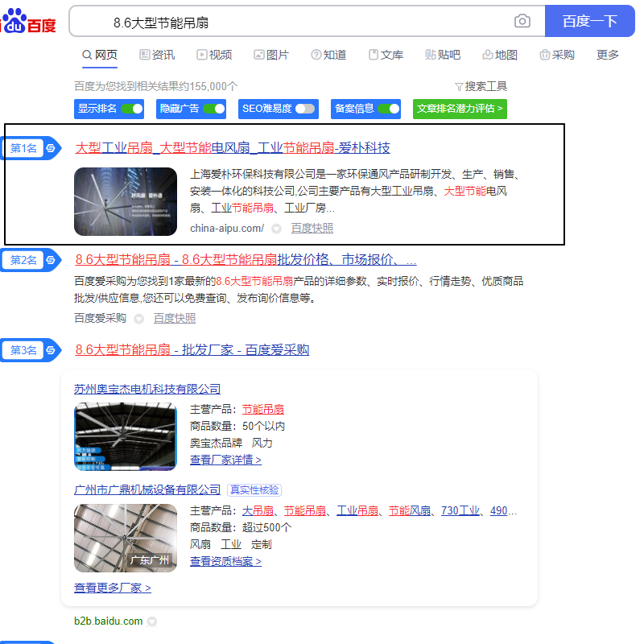Click the 真实性核验 badge
The width and height of the screenshot is (644, 644).
pos(254,490)
